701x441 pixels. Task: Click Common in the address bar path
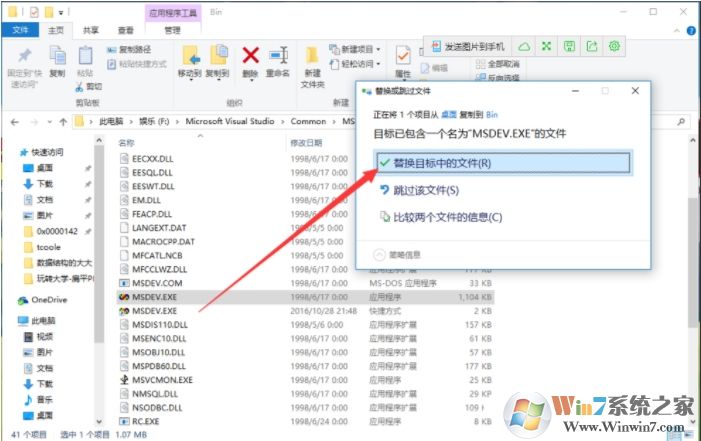[308, 121]
